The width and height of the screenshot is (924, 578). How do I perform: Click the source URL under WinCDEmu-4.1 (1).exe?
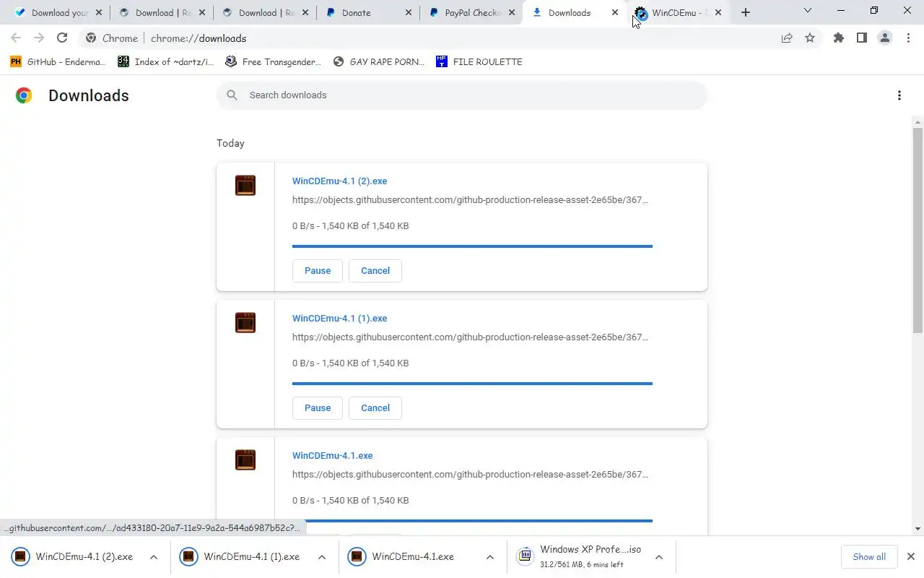(470, 337)
